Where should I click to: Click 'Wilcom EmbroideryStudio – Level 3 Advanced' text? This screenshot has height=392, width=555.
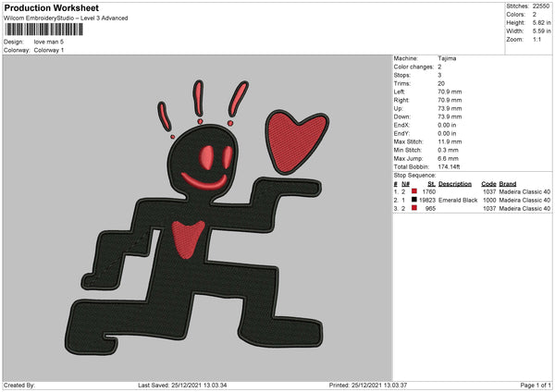click(66, 18)
